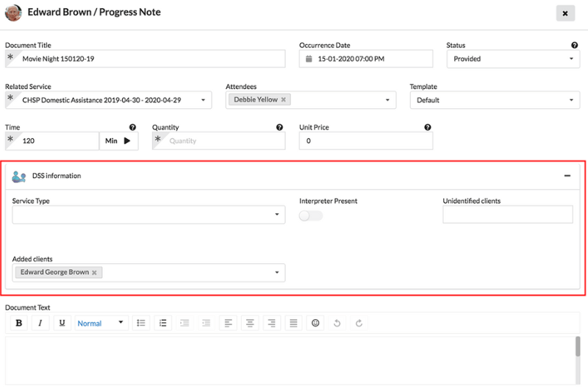This screenshot has height=392, width=588.
Task: Toggle bold formatting
Action: click(x=19, y=323)
